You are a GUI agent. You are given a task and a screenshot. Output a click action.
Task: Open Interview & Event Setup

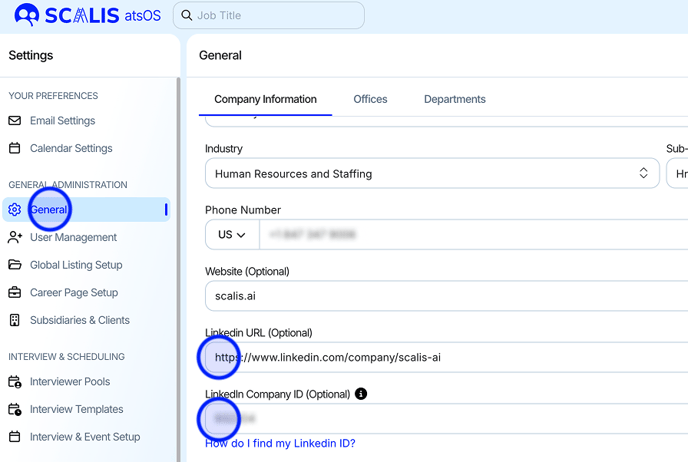84,437
